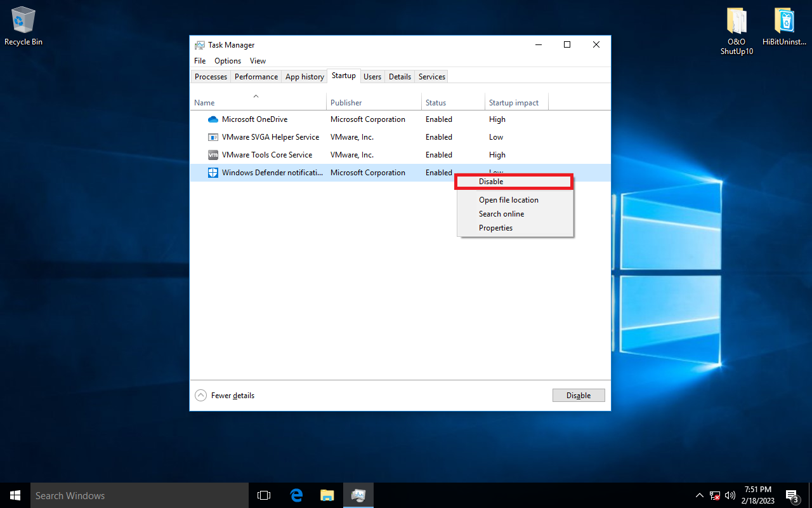Click the Task Manager title bar icon
Viewport: 812px width, 508px height.
tap(200, 45)
